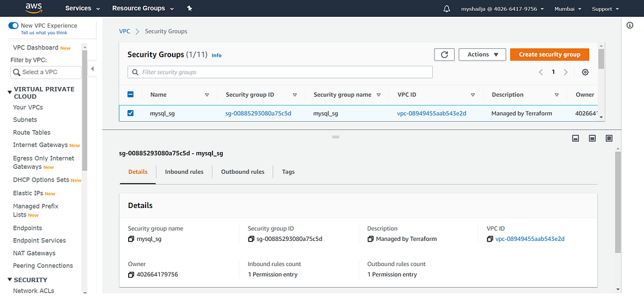Toggle the New VPC Experience switch

[13, 26]
